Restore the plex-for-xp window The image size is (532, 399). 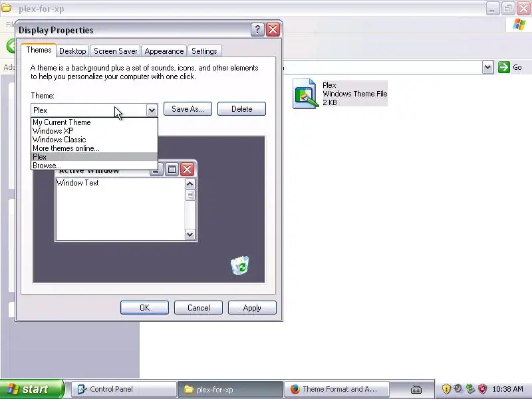point(508,9)
